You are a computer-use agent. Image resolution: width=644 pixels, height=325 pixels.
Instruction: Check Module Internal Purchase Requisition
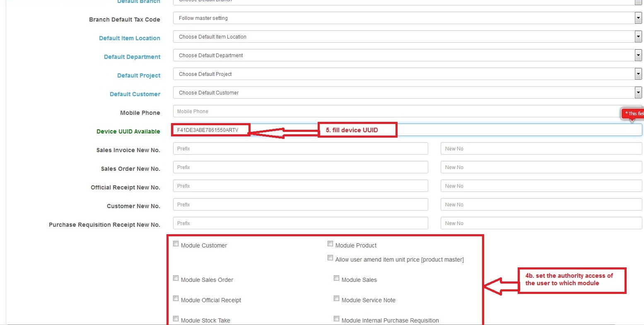coord(336,319)
